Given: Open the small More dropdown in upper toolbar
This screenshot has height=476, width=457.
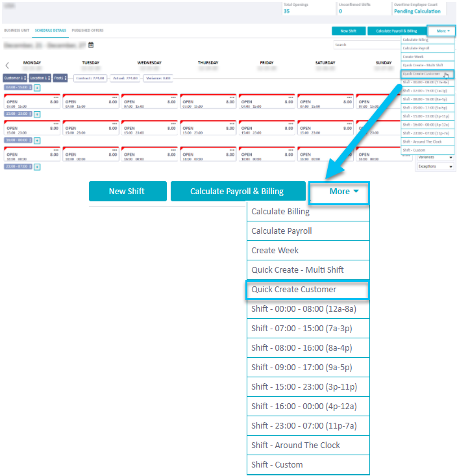Looking at the screenshot, I should coord(441,31).
